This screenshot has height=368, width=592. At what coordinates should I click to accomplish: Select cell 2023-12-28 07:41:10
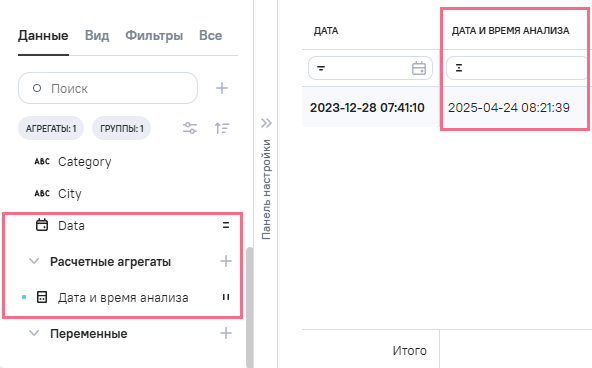367,108
